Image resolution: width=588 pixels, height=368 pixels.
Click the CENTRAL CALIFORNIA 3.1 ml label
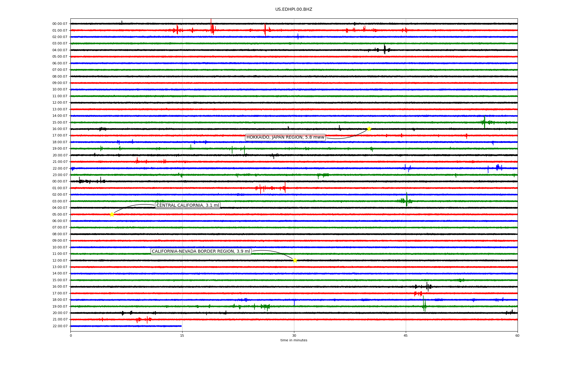click(x=187, y=205)
